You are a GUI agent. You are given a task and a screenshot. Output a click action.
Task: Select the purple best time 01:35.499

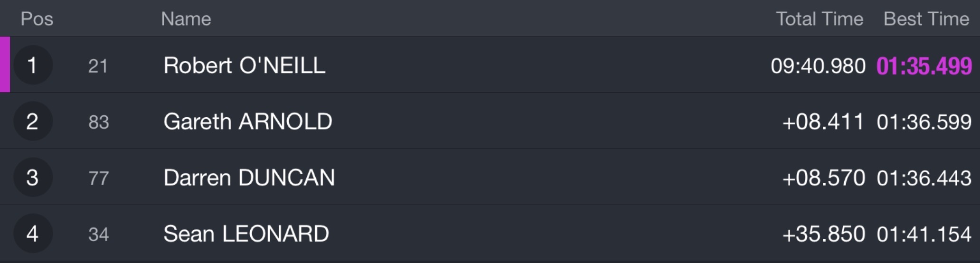924,66
